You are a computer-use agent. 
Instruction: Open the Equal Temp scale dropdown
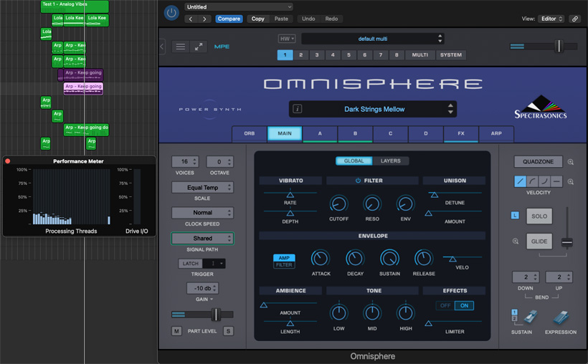pyautogui.click(x=202, y=188)
